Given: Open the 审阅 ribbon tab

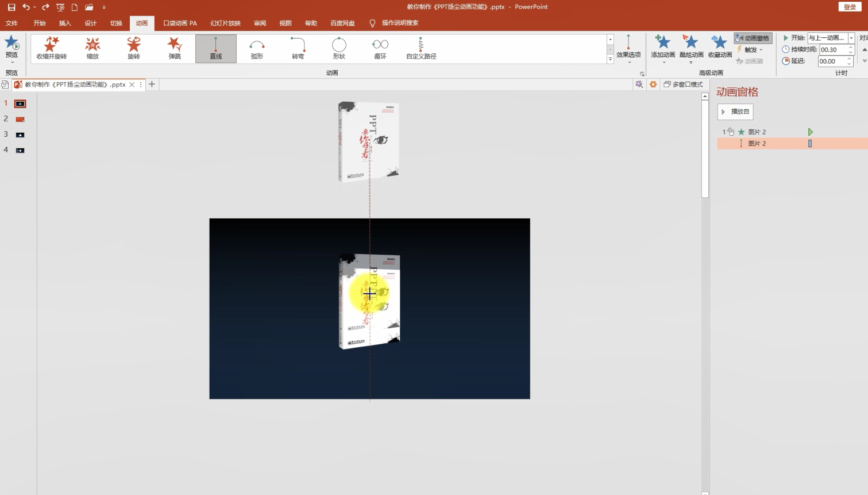Looking at the screenshot, I should pos(260,23).
